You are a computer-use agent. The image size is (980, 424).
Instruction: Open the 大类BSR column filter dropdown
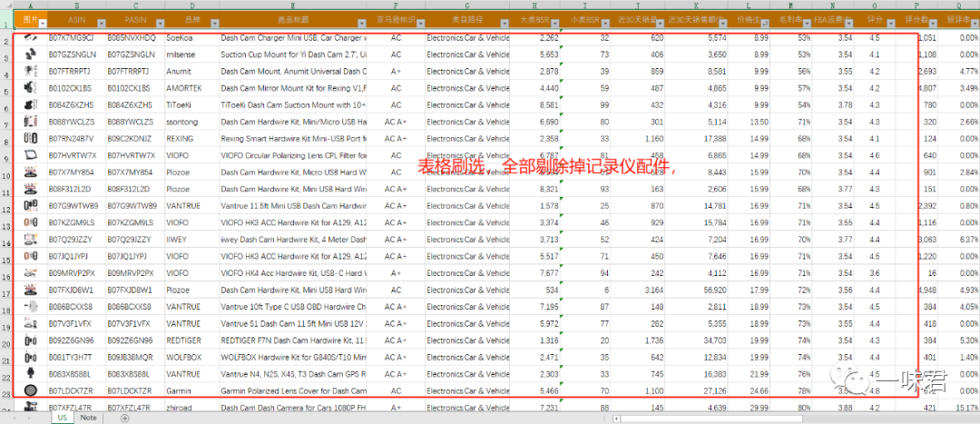pyautogui.click(x=554, y=23)
